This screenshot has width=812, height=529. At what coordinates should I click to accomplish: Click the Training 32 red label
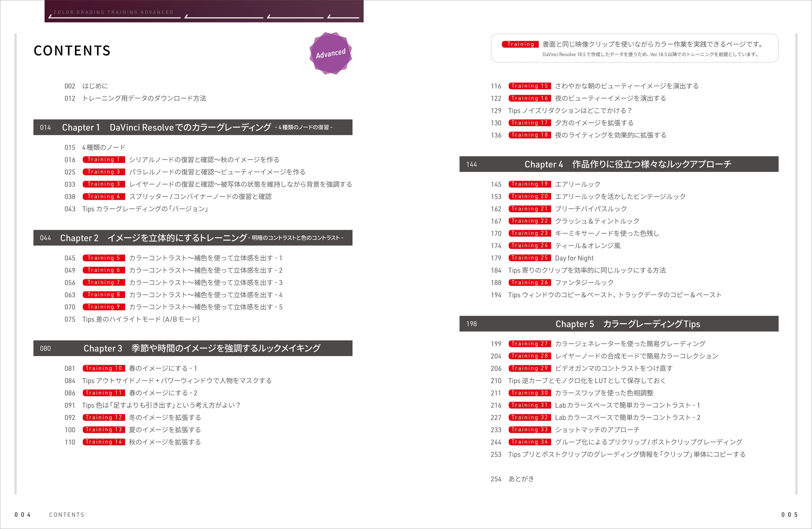coord(530,417)
